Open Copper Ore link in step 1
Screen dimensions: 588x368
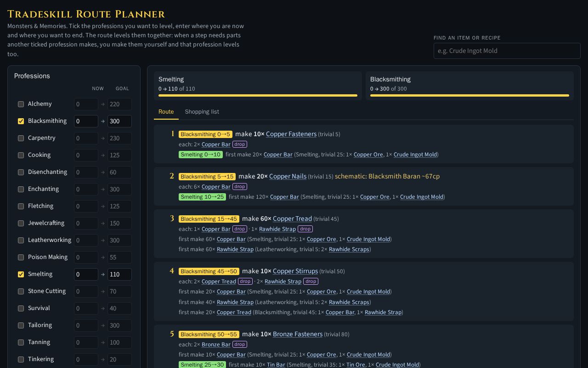click(x=368, y=155)
